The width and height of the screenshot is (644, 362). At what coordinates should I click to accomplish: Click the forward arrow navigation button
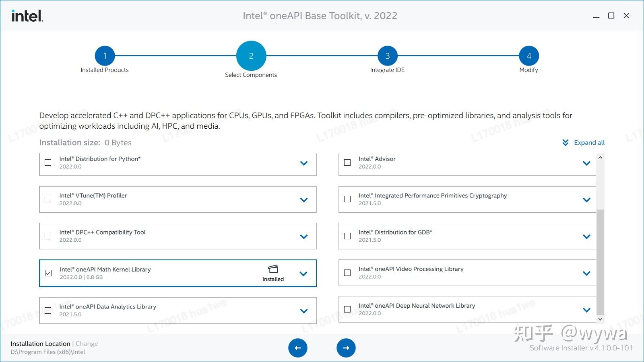pyautogui.click(x=346, y=348)
